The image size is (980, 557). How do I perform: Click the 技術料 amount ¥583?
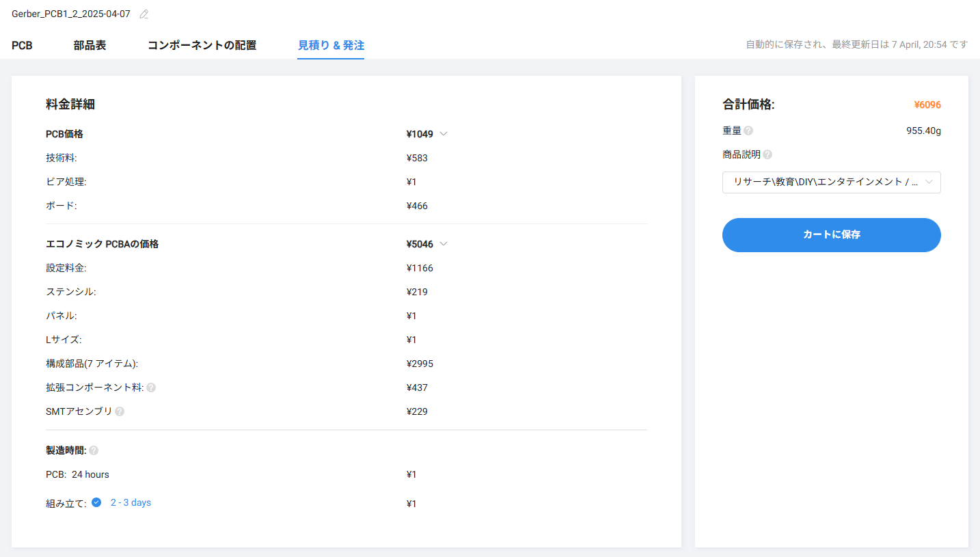417,158
